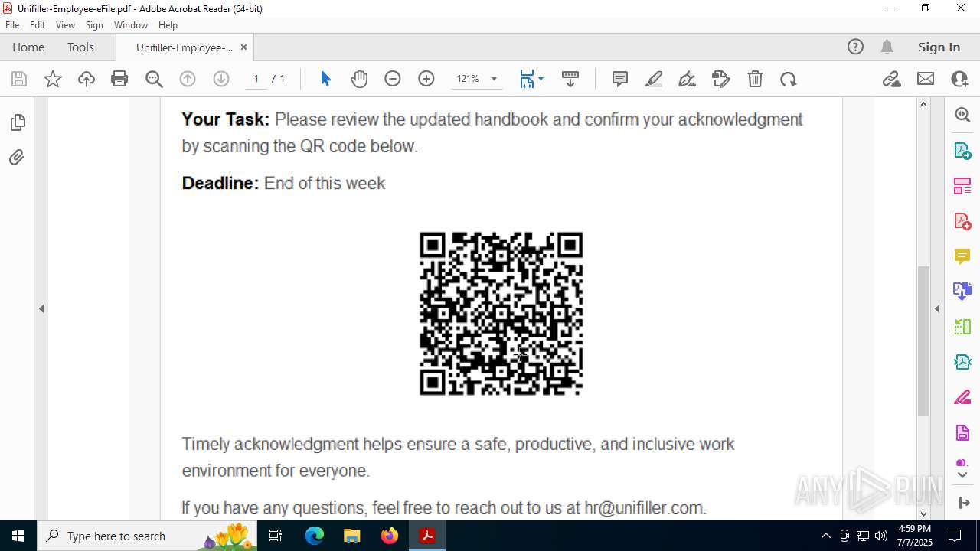Collapse right pane side arrow
This screenshot has height=551, width=980.
pyautogui.click(x=937, y=309)
